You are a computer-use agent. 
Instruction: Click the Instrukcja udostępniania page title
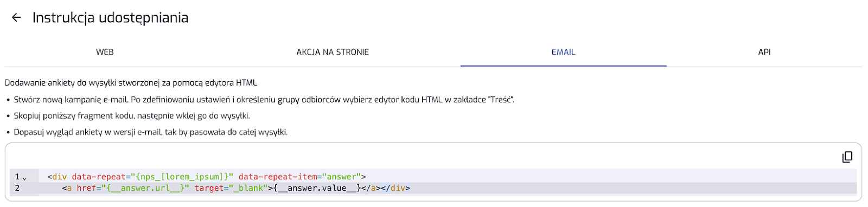111,18
